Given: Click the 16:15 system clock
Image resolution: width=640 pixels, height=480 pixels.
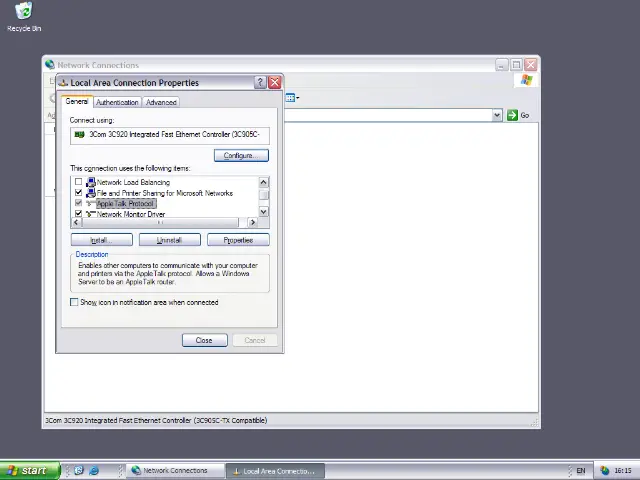Looking at the screenshot, I should point(623,471).
